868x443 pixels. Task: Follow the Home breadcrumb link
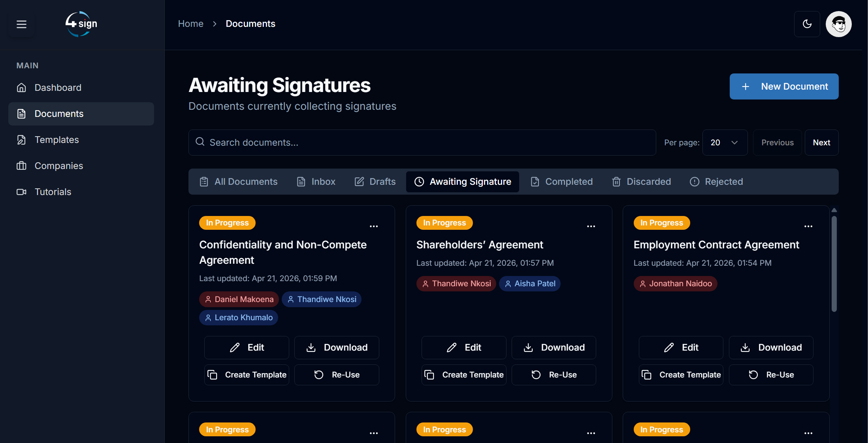coord(190,24)
